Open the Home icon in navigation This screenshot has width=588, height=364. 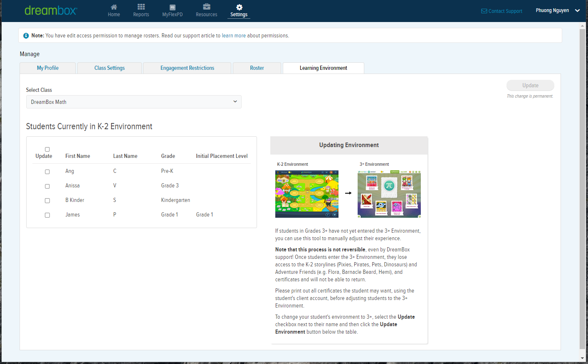[x=114, y=7]
